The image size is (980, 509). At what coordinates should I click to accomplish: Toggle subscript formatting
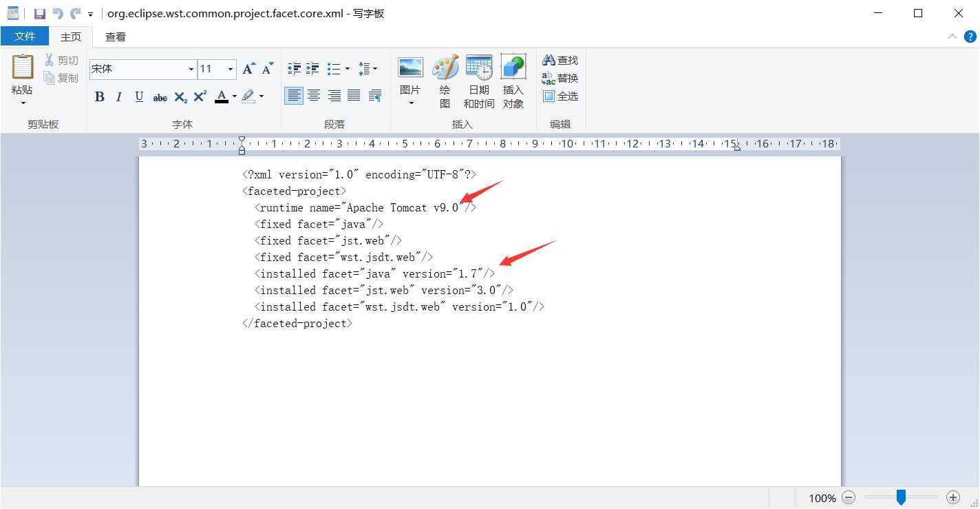point(180,97)
